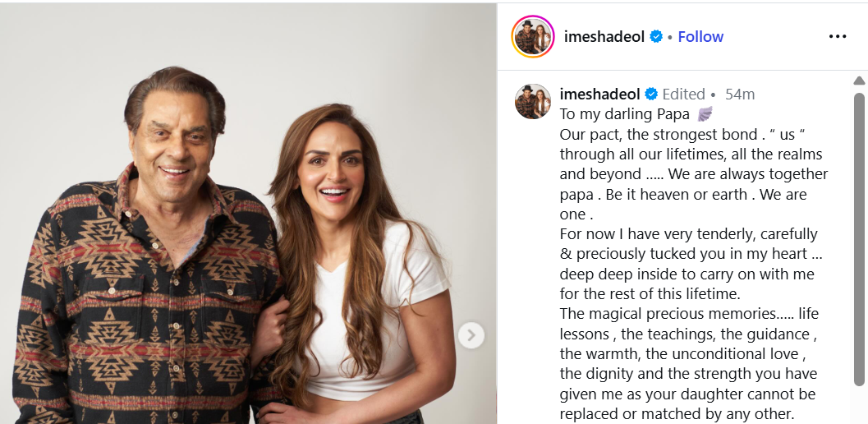This screenshot has width=868, height=424.
Task: Click the scrollbar up arrow
Action: [859, 81]
